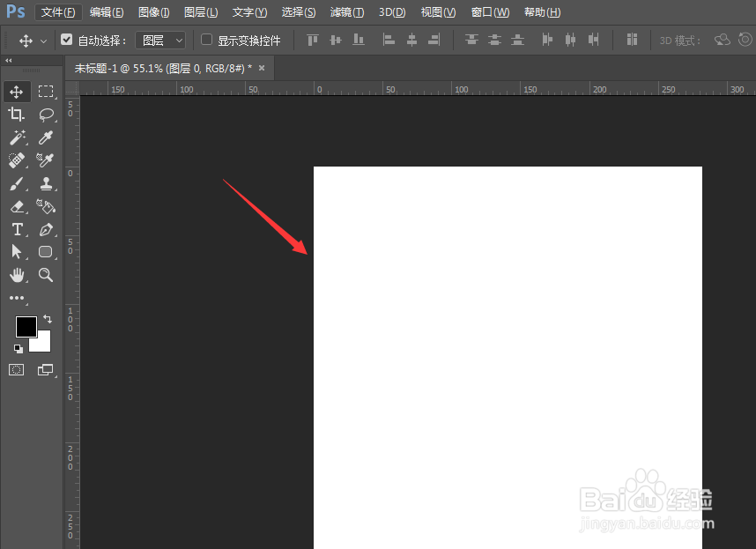The width and height of the screenshot is (756, 549).
Task: Enable the 显示变换控件 checkbox
Action: click(206, 40)
